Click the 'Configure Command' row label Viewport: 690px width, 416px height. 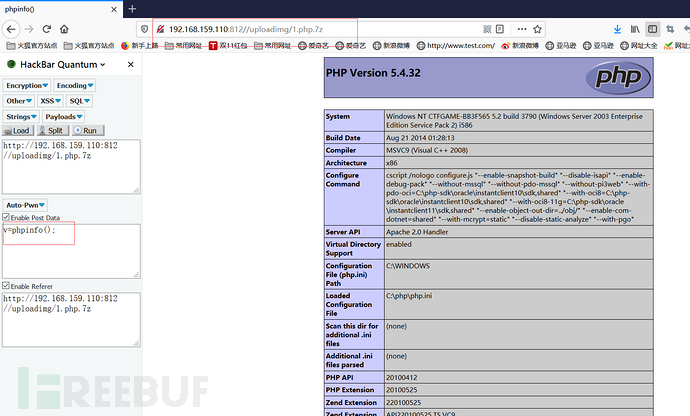[343, 180]
